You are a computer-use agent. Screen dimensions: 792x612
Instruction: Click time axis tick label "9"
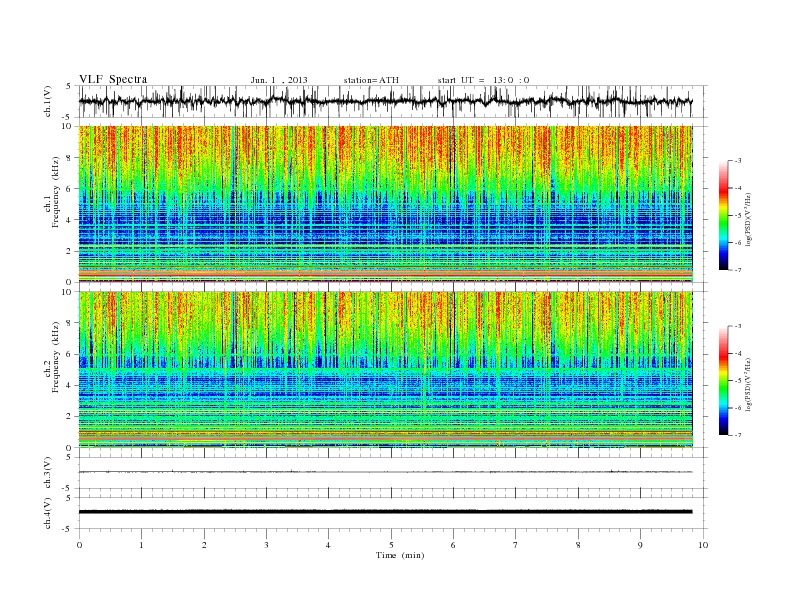(x=640, y=545)
